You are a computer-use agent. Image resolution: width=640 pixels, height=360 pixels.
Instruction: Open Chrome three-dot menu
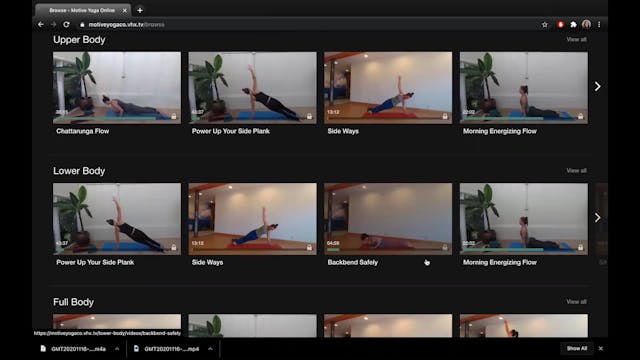[x=599, y=24]
